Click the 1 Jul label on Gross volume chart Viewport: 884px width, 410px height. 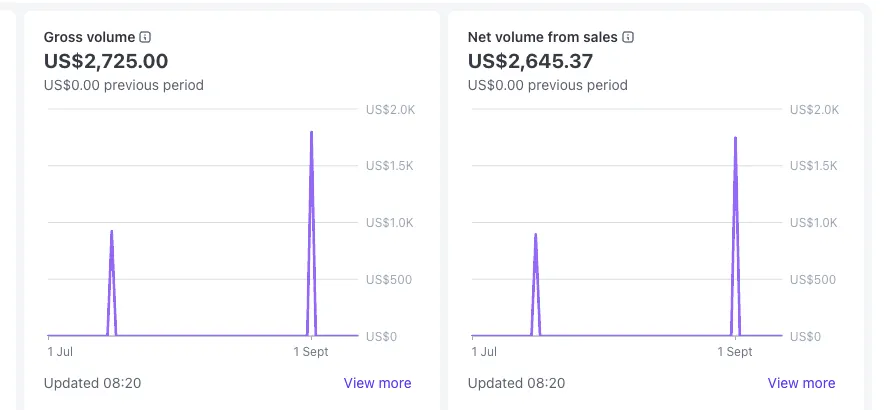pos(60,352)
